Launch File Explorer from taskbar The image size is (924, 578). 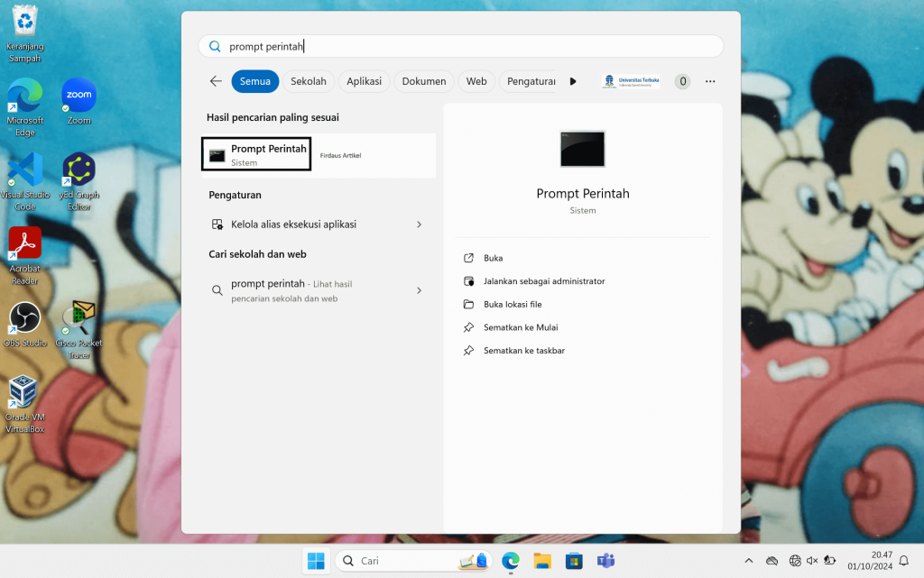541,561
